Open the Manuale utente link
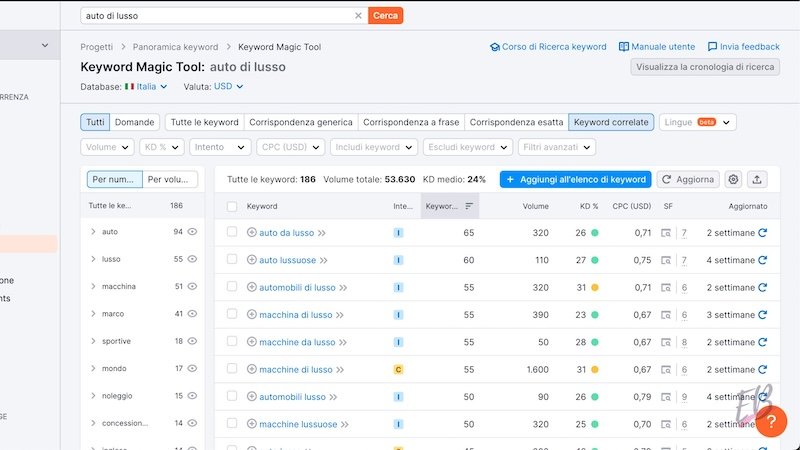800x450 pixels. 657,47
